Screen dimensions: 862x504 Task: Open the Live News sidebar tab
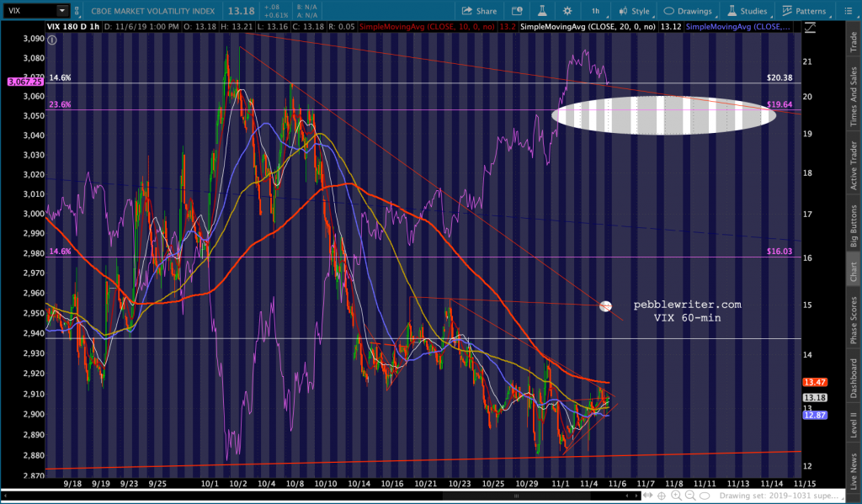[x=852, y=472]
